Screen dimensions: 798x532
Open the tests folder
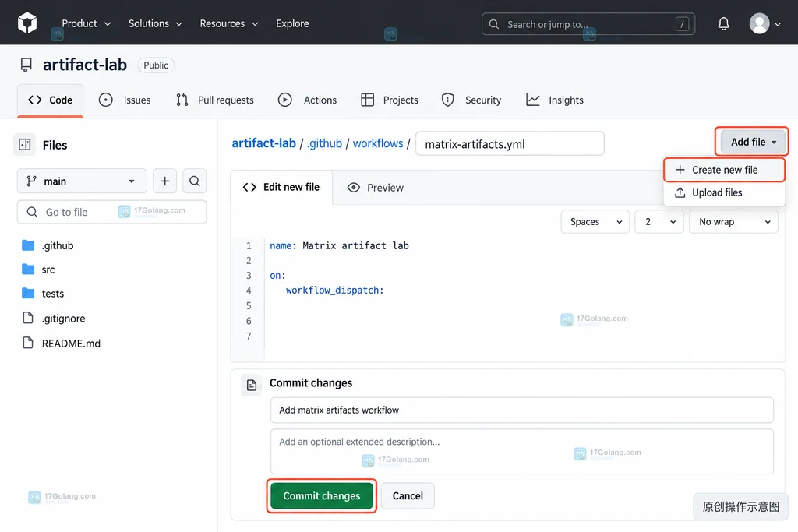click(x=43, y=294)
